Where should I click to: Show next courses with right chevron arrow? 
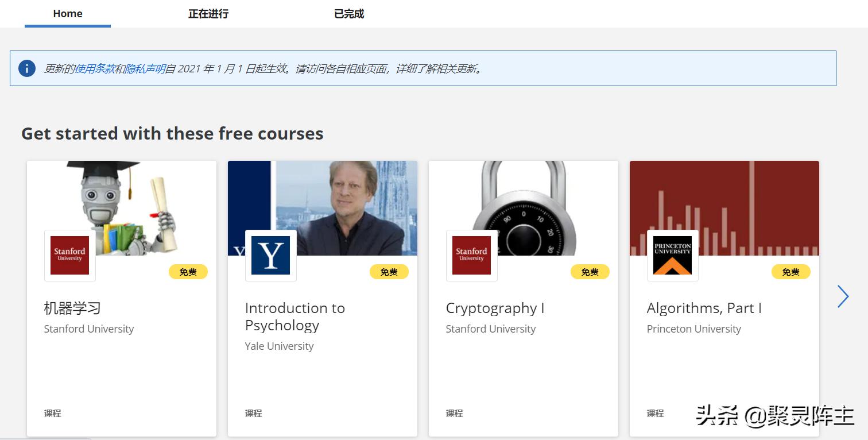(843, 296)
